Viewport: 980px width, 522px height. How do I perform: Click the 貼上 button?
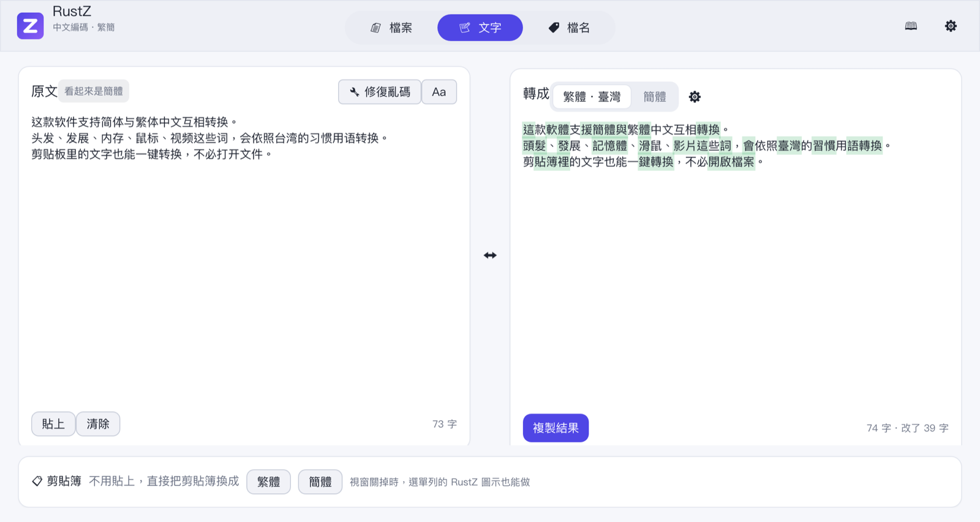tap(53, 424)
